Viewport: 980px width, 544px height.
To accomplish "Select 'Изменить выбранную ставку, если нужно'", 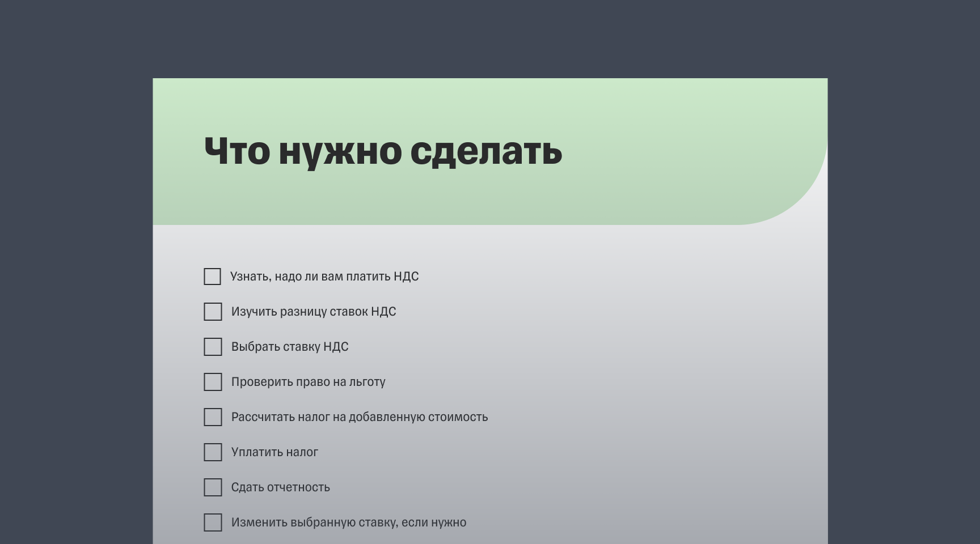I will tap(349, 522).
